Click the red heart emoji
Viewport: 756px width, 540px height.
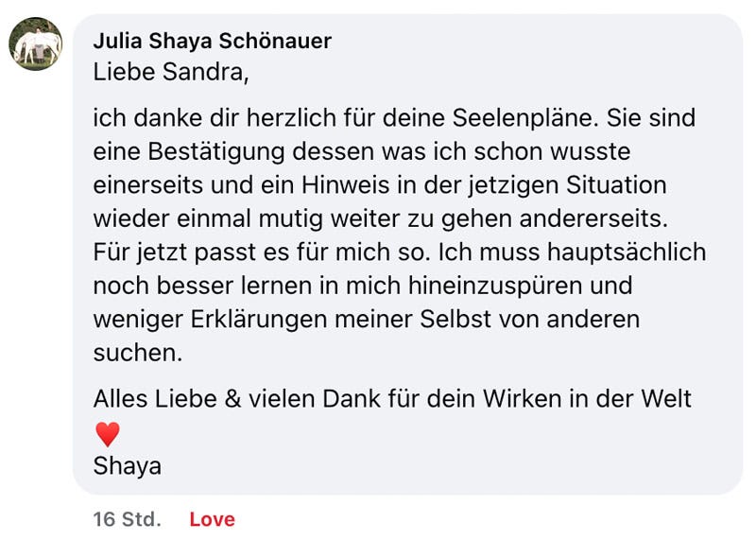tap(108, 434)
